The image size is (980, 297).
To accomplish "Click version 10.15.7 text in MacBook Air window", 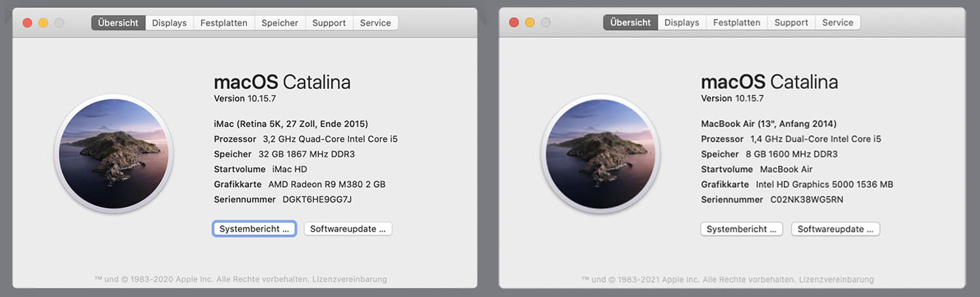I will pos(732,98).
